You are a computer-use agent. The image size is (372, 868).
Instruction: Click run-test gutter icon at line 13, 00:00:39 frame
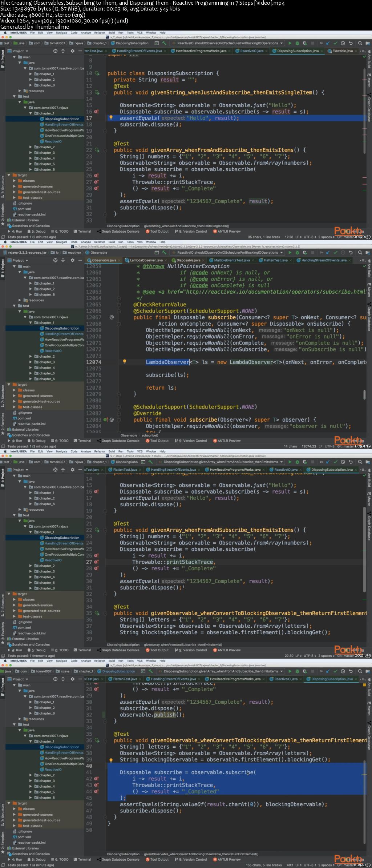point(97,93)
